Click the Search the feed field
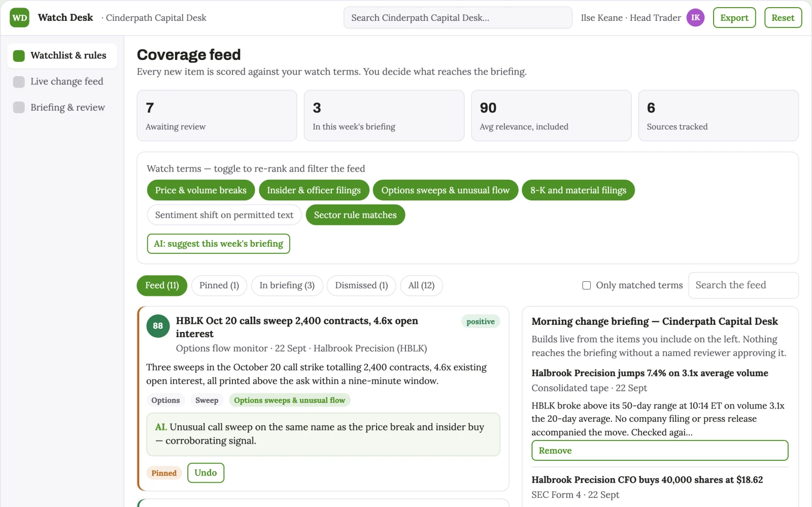Image resolution: width=812 pixels, height=507 pixels. [x=743, y=285]
